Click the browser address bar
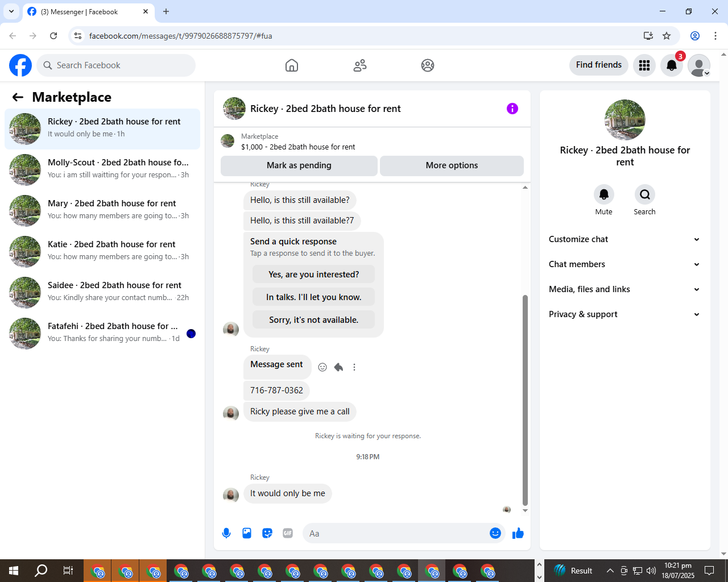This screenshot has height=582, width=728. [363, 36]
